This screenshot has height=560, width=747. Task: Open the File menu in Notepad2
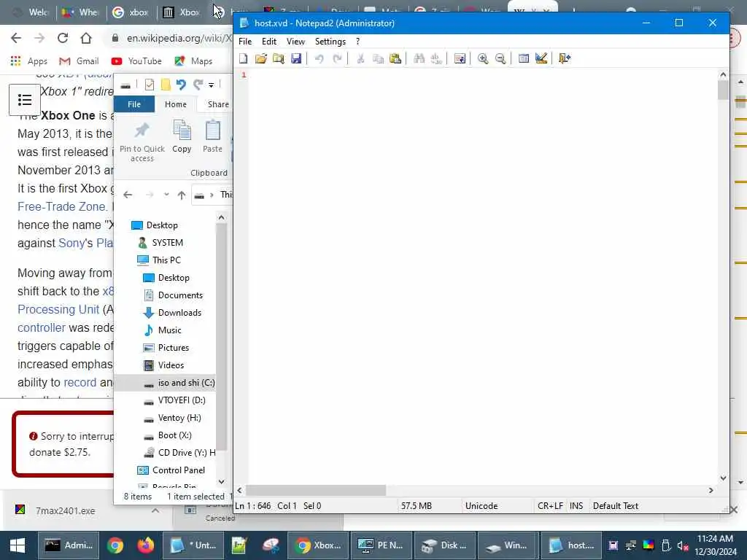(x=245, y=42)
